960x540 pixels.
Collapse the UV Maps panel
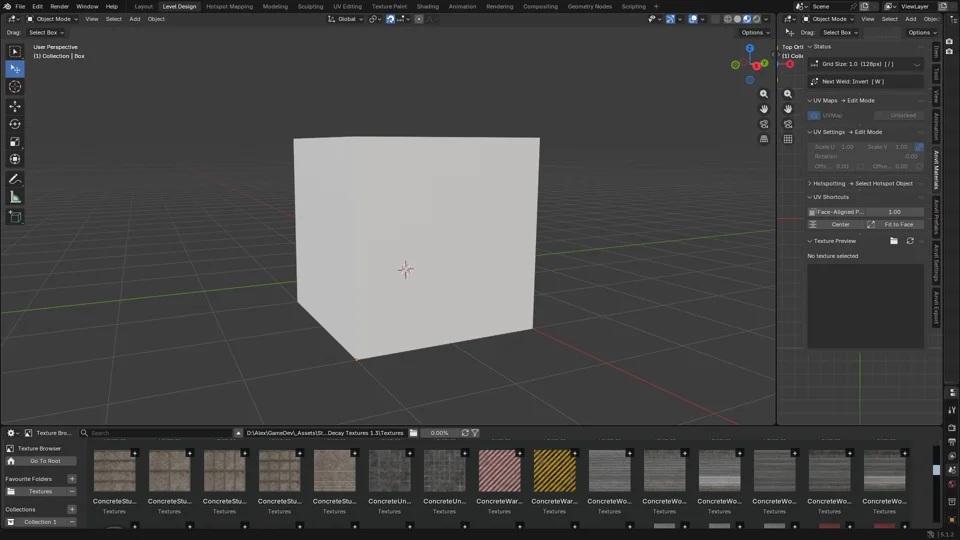coord(810,100)
